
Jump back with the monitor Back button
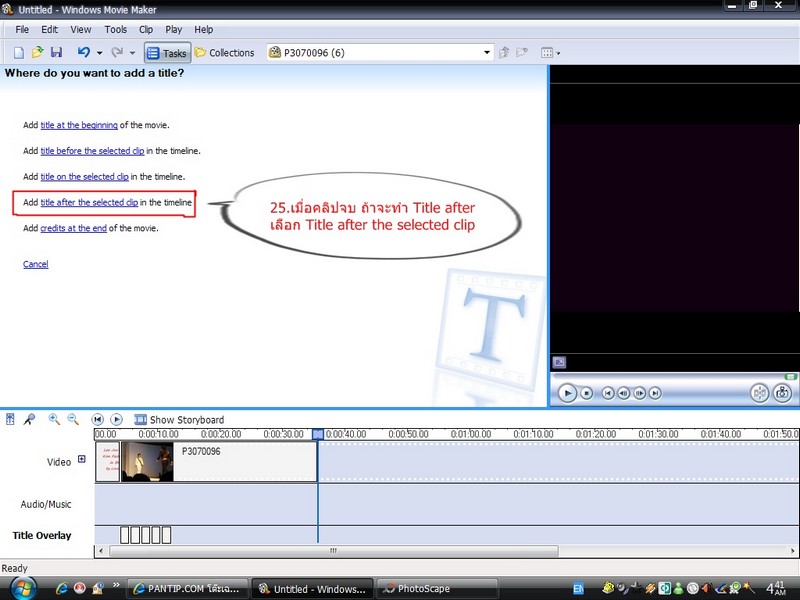point(608,393)
